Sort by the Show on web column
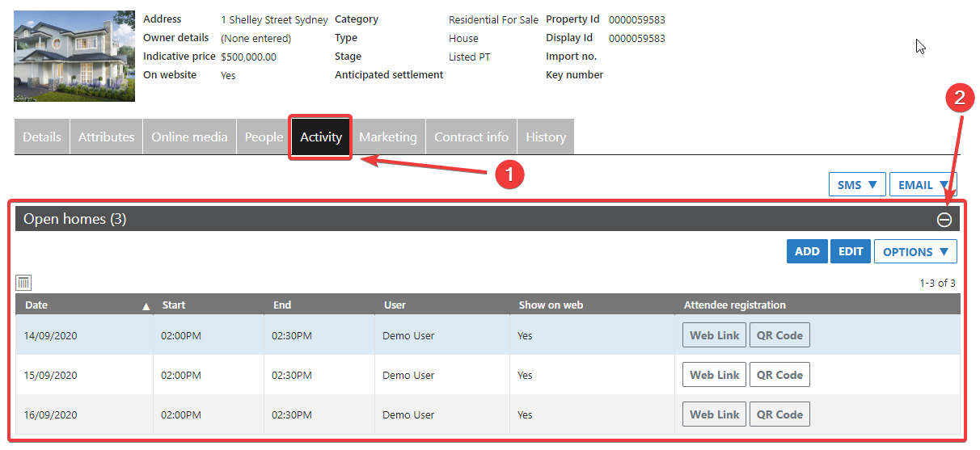Screen dimensions: 980x450 (x=551, y=305)
